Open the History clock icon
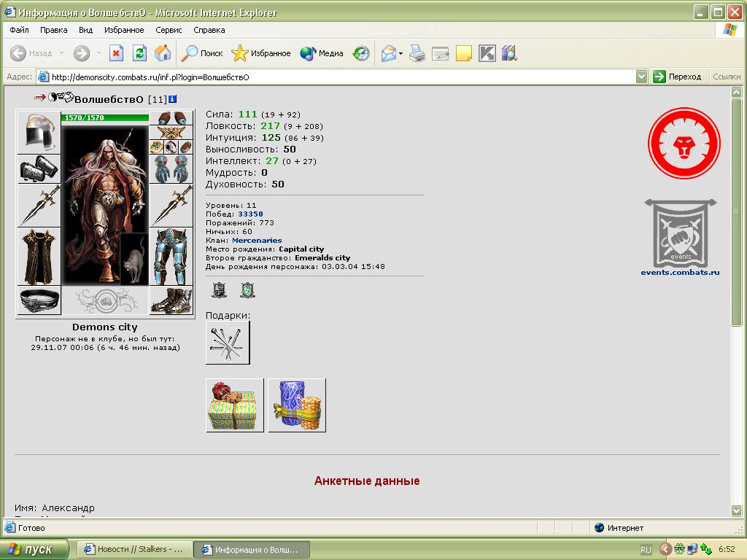Viewport: 747px width, 560px height. (x=360, y=53)
